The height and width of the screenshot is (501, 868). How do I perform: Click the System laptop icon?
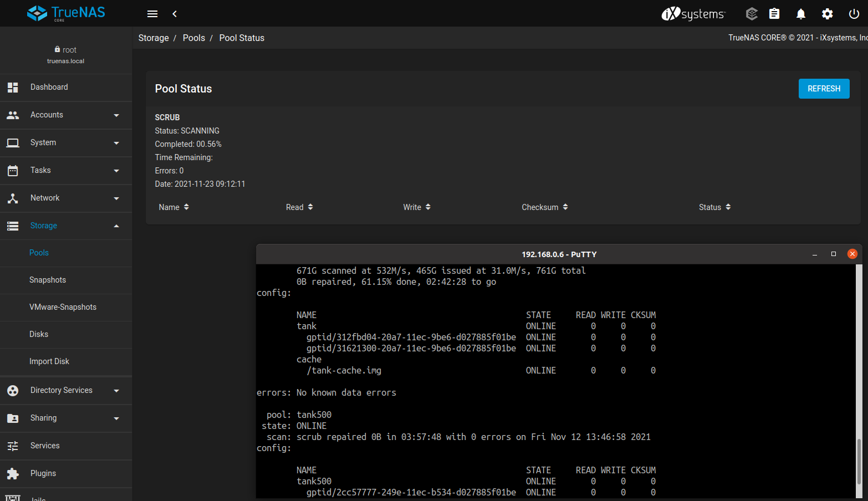13,143
